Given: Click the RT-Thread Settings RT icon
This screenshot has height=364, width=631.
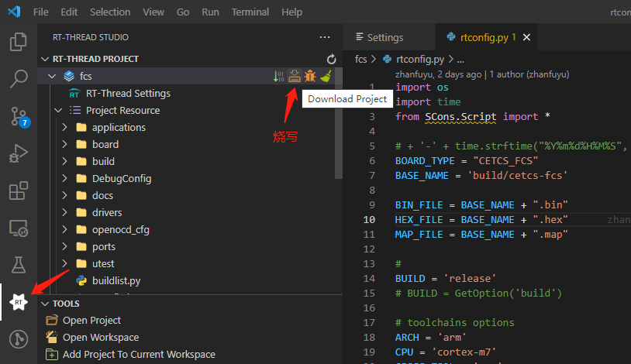Looking at the screenshot, I should [74, 93].
